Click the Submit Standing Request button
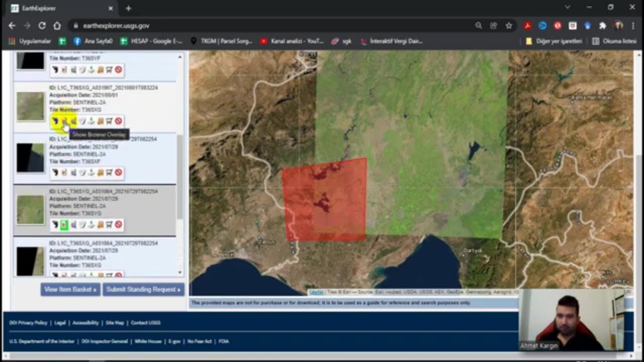Screen dimensions: 644x362 pos(143,289)
